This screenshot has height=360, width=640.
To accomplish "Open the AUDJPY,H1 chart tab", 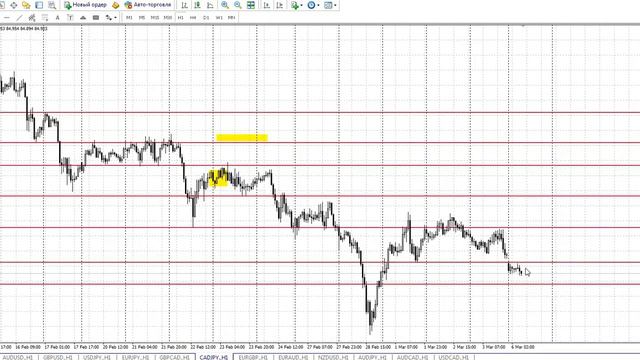I will point(372,357).
